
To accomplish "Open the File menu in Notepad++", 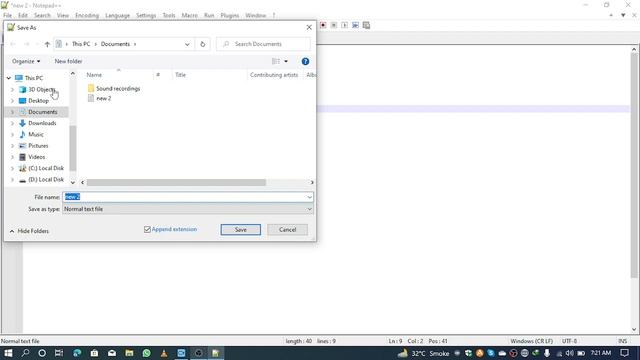I will point(8,16).
